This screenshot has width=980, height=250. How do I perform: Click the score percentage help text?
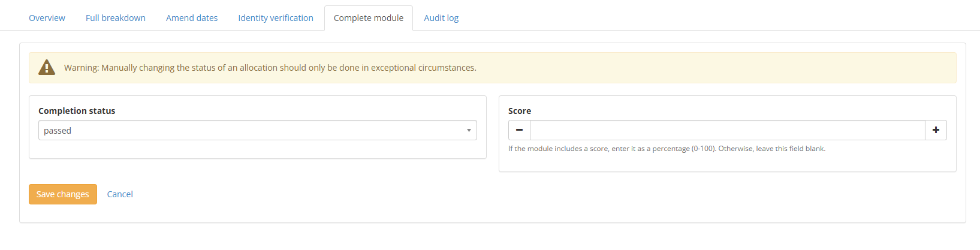tap(667, 149)
